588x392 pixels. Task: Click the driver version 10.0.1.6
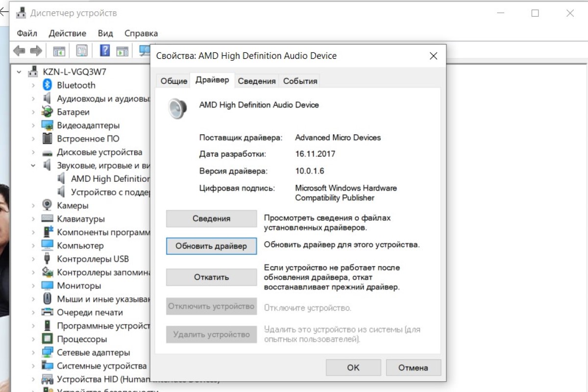coord(310,171)
